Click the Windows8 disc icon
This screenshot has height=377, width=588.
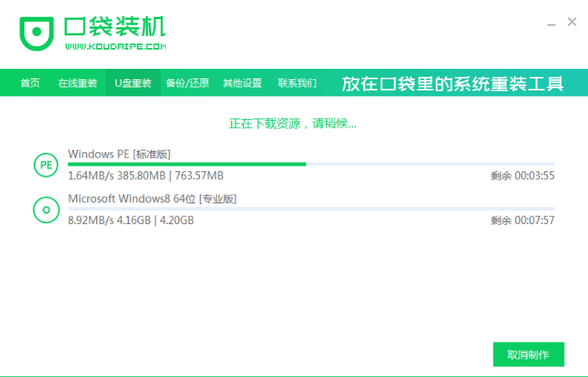[x=46, y=210]
